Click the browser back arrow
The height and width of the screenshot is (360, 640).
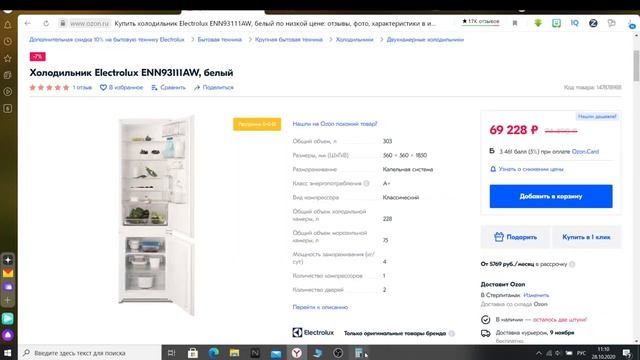[27, 23]
